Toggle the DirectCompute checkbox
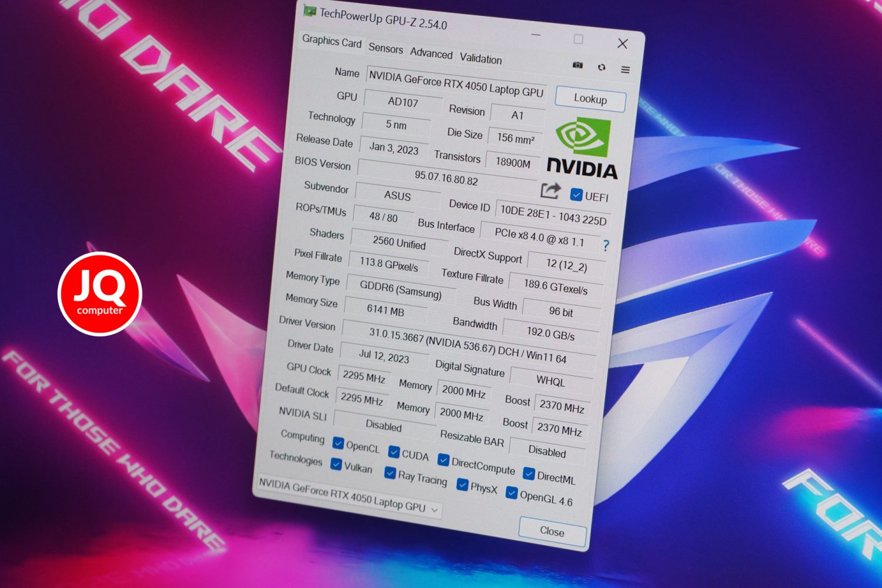882x588 pixels. click(x=443, y=460)
